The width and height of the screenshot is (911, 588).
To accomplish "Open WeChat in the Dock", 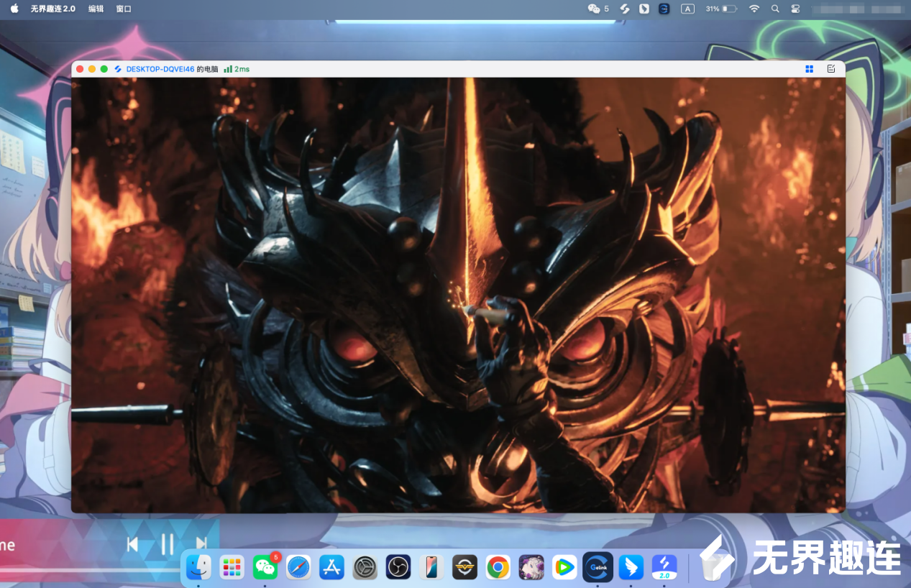I will pos(265,567).
